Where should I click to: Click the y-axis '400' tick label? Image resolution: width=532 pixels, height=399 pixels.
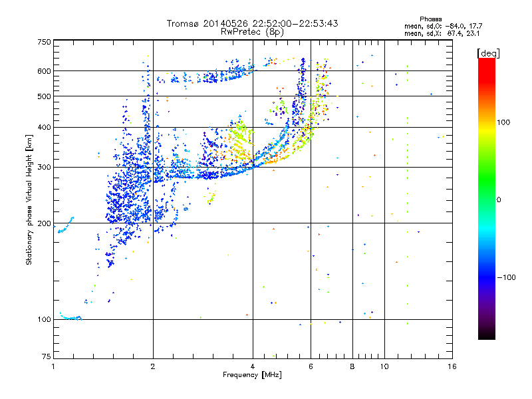point(44,128)
